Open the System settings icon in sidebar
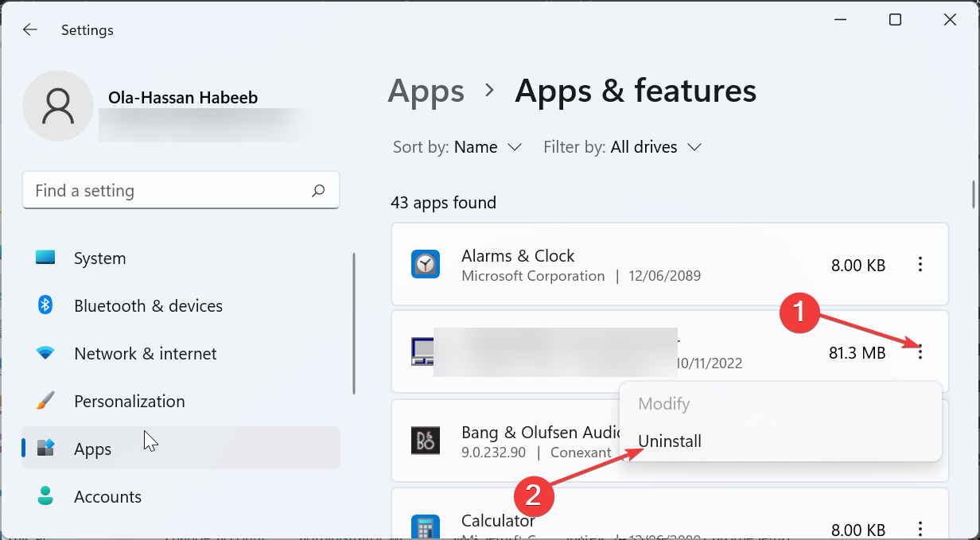Viewport: 980px width, 540px height. (45, 258)
